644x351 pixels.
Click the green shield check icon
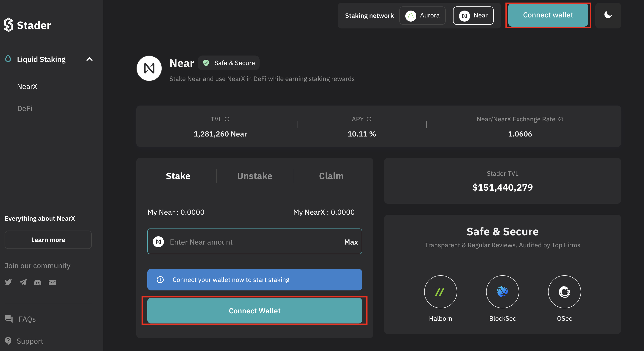[x=206, y=63]
